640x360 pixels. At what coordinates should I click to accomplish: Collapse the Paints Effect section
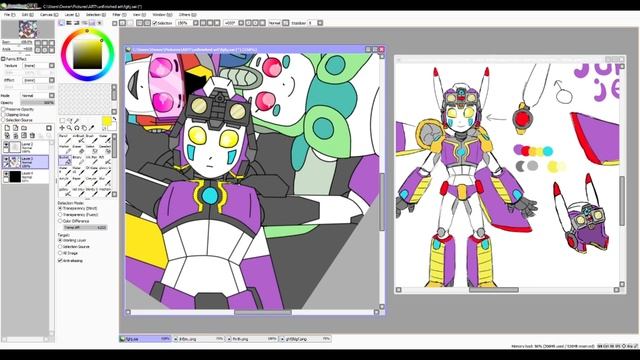pyautogui.click(x=3, y=59)
